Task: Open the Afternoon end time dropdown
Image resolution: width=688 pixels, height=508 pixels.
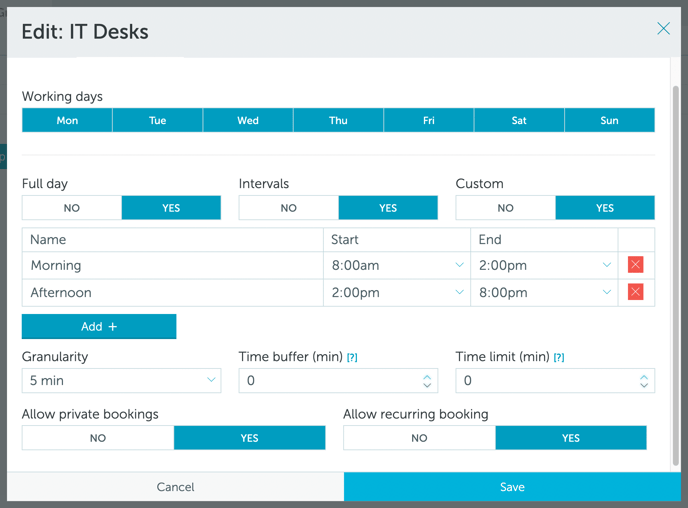Action: pyautogui.click(x=544, y=293)
